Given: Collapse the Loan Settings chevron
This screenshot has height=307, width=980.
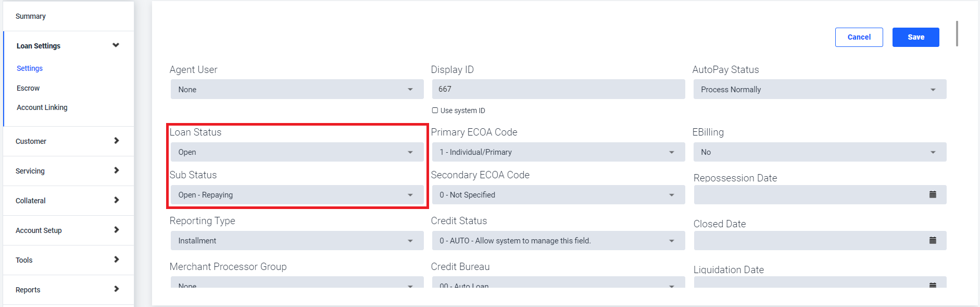Looking at the screenshot, I should 116,45.
